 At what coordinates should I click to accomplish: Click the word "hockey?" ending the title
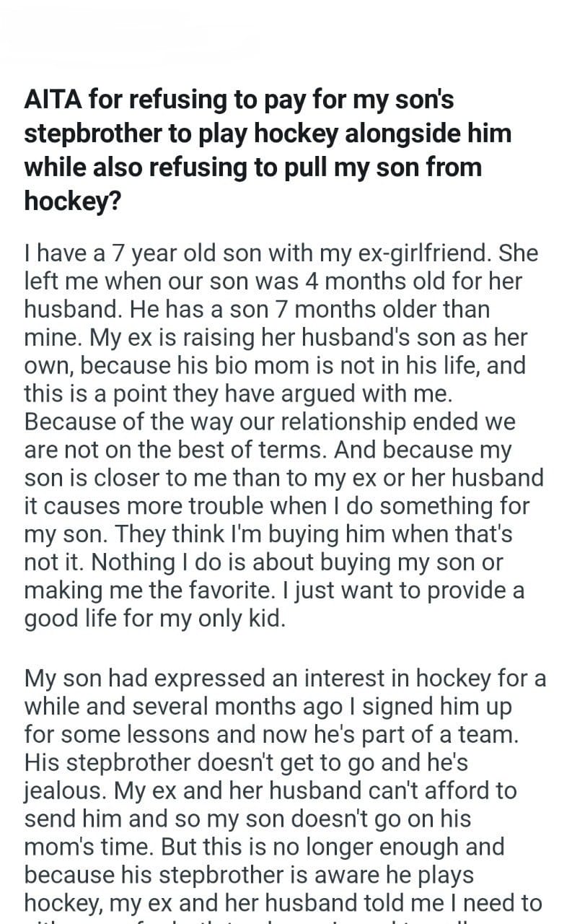tap(71, 201)
